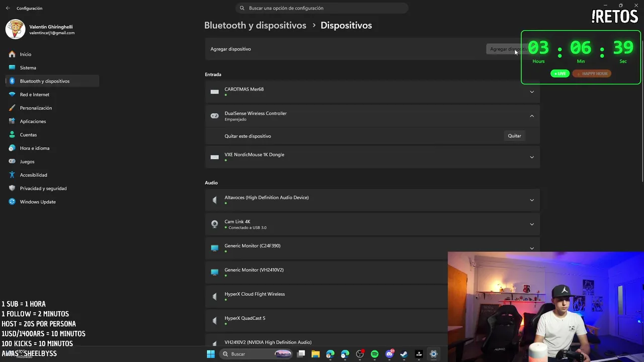This screenshot has width=644, height=362.
Task: Click the Generic Monitor (VH2410V2) label
Action: 254,270
